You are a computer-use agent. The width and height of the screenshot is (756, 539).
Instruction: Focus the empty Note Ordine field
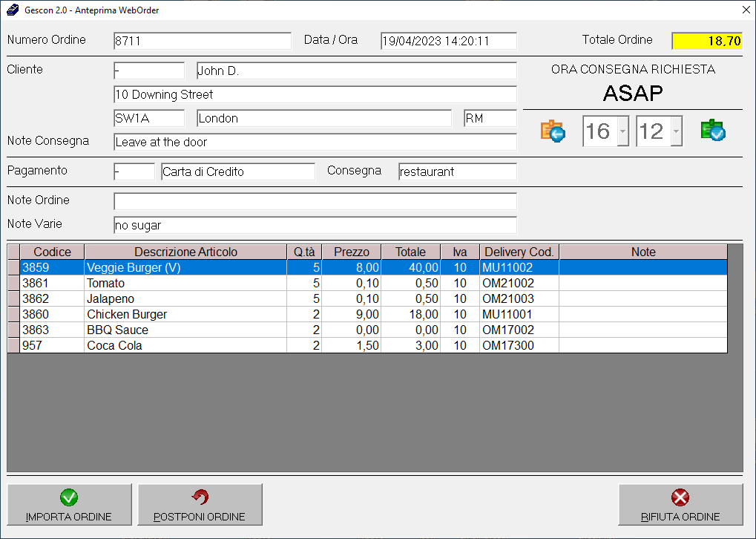point(315,201)
